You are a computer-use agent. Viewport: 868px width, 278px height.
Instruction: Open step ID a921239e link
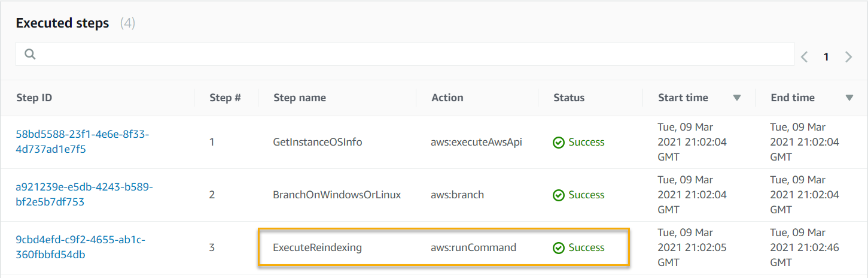(x=84, y=195)
